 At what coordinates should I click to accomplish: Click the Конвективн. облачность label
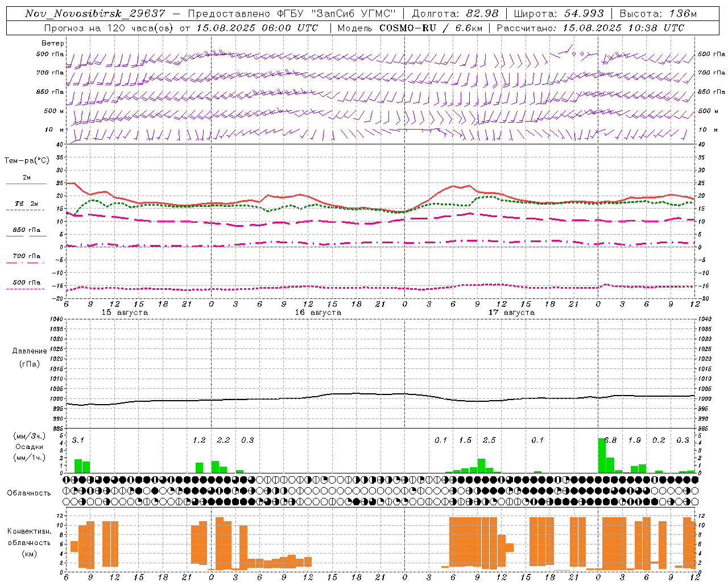pyautogui.click(x=29, y=537)
